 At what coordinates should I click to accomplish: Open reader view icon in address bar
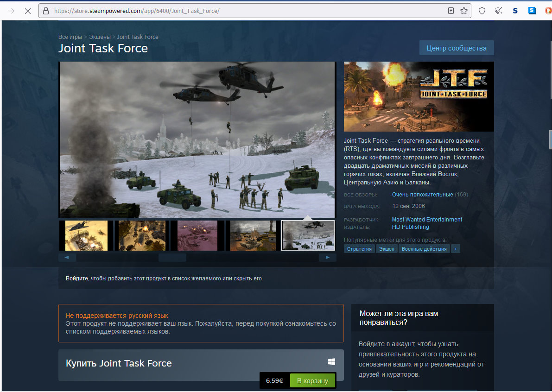coord(450,11)
